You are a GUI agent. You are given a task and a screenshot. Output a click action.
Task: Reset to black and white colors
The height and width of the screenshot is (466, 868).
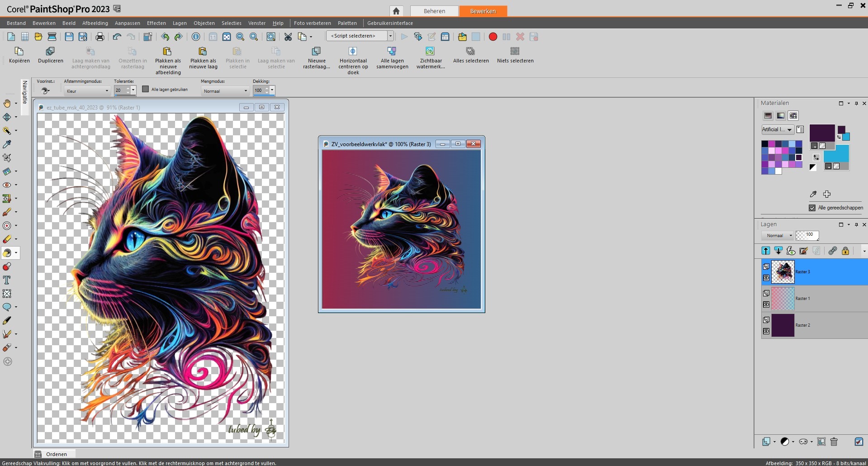coord(813,167)
